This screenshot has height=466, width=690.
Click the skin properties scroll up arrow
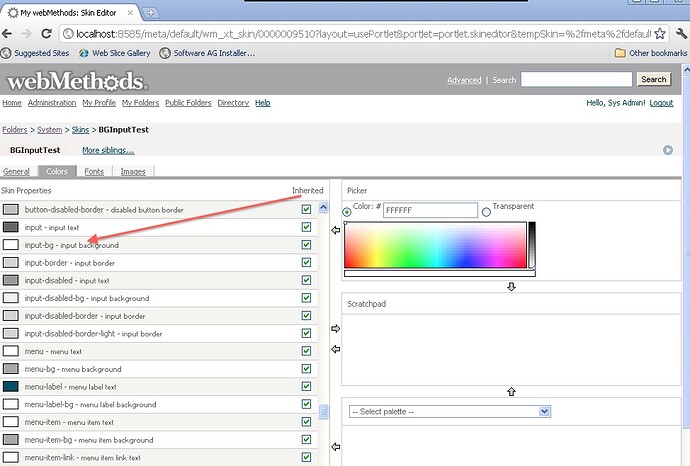(323, 207)
